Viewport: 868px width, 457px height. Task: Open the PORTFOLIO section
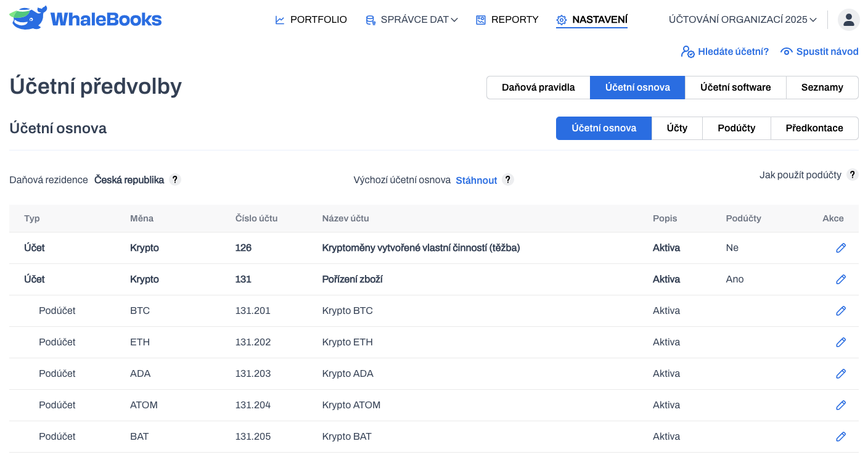click(x=311, y=20)
